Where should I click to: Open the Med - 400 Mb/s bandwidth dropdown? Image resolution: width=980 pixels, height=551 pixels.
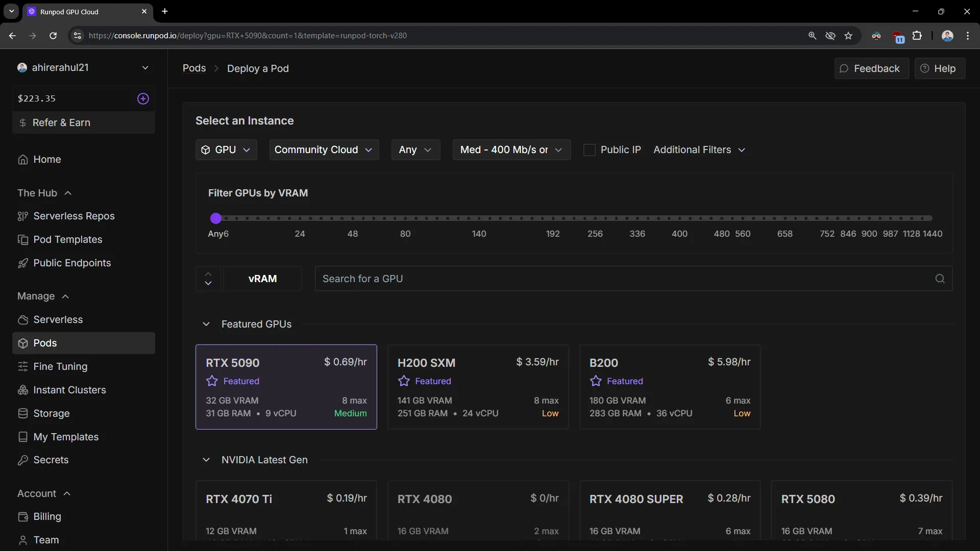click(511, 150)
